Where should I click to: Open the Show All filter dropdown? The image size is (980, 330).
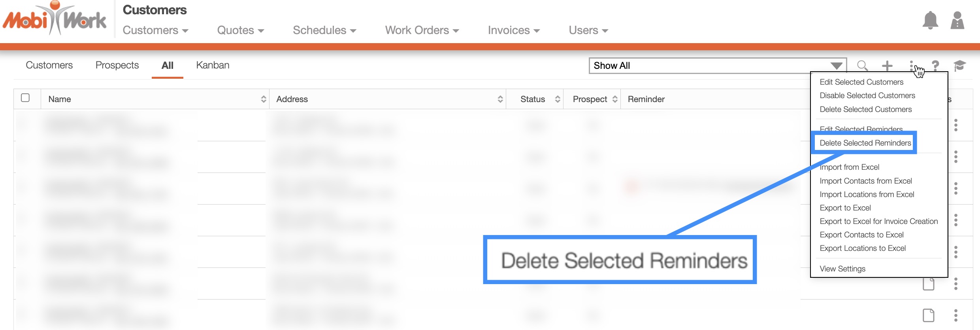coord(717,66)
